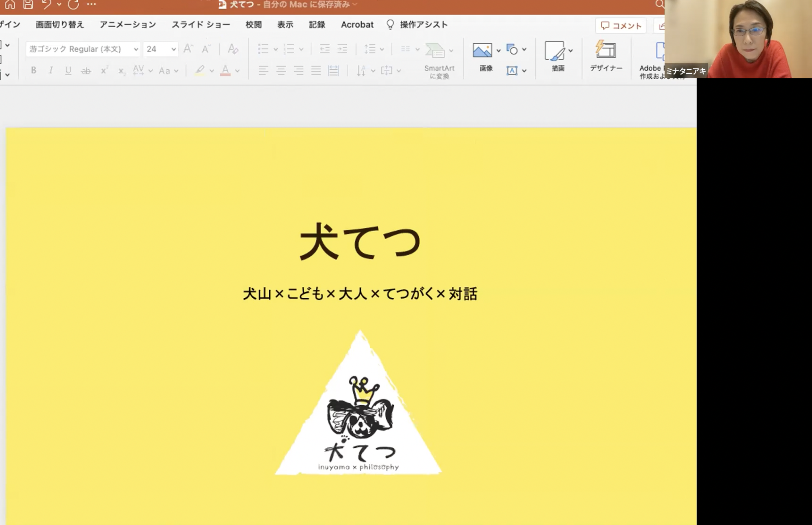Open the font size 24 dropdown
The height and width of the screenshot is (525, 812).
[x=173, y=50]
